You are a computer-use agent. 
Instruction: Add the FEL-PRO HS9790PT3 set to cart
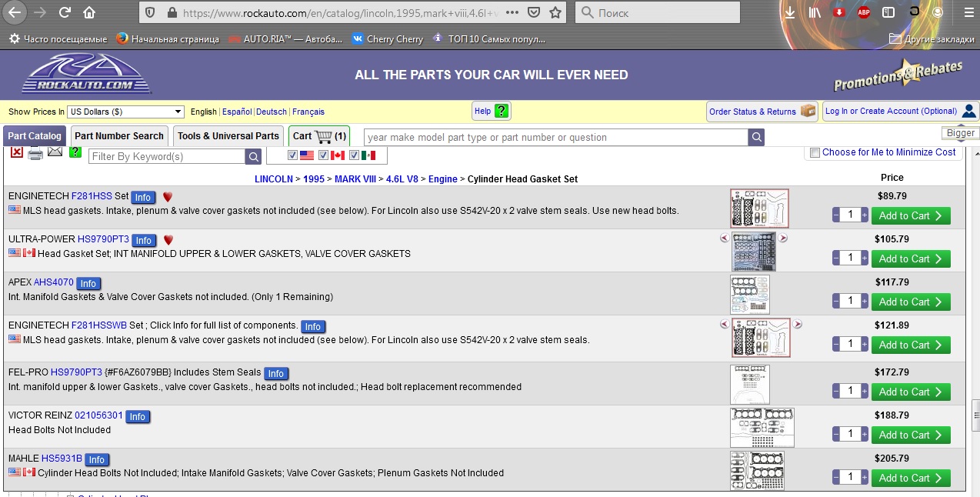(910, 392)
